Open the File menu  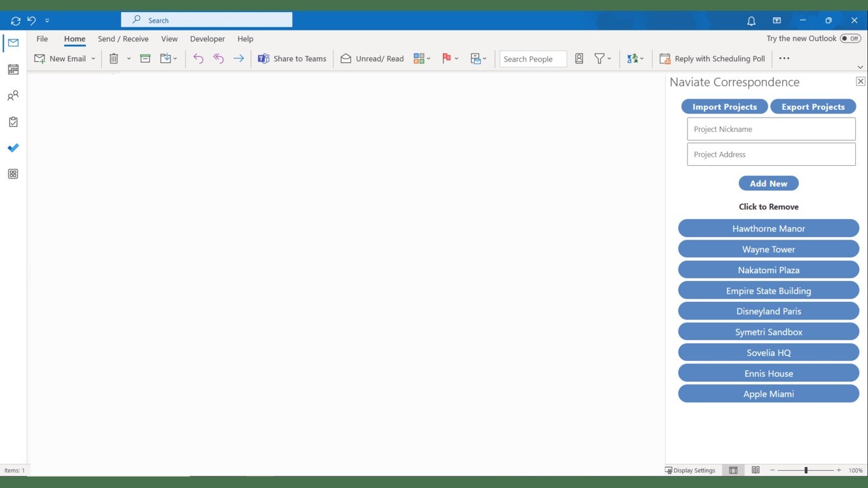[x=42, y=39]
